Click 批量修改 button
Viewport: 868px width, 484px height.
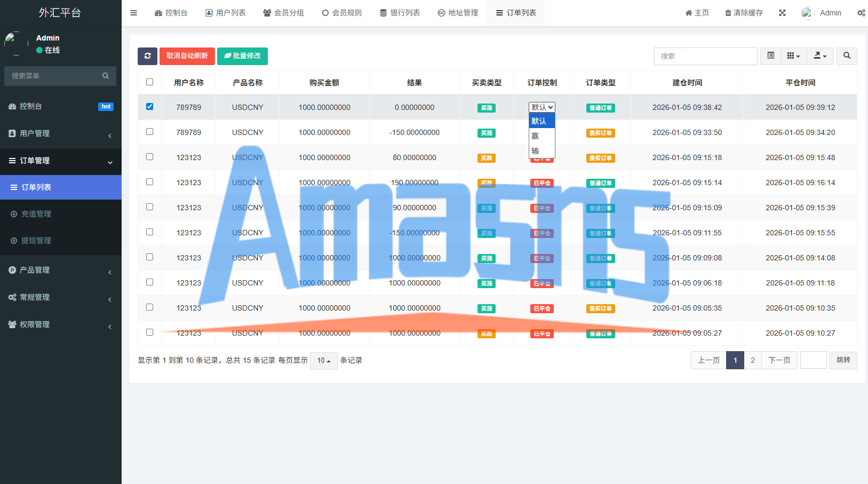pyautogui.click(x=242, y=56)
